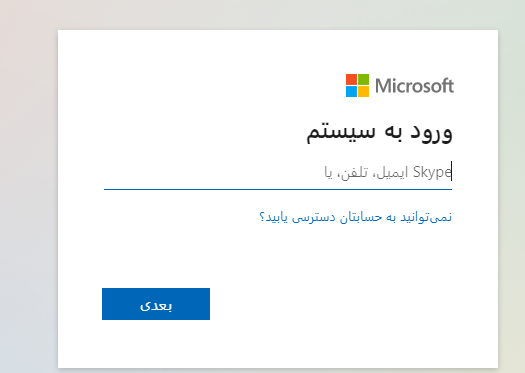Click the Microsoft wordmark text
This screenshot has height=373, width=525.
coord(415,86)
